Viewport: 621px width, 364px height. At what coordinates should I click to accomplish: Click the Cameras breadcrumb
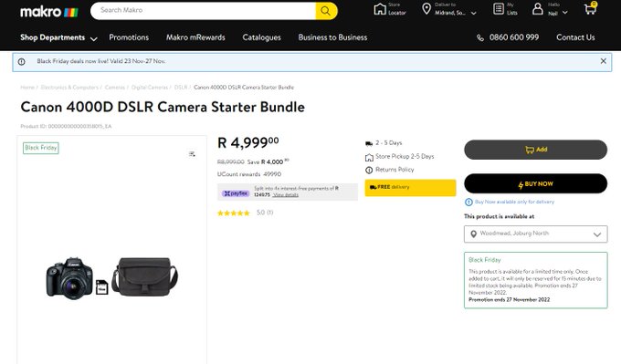[115, 88]
